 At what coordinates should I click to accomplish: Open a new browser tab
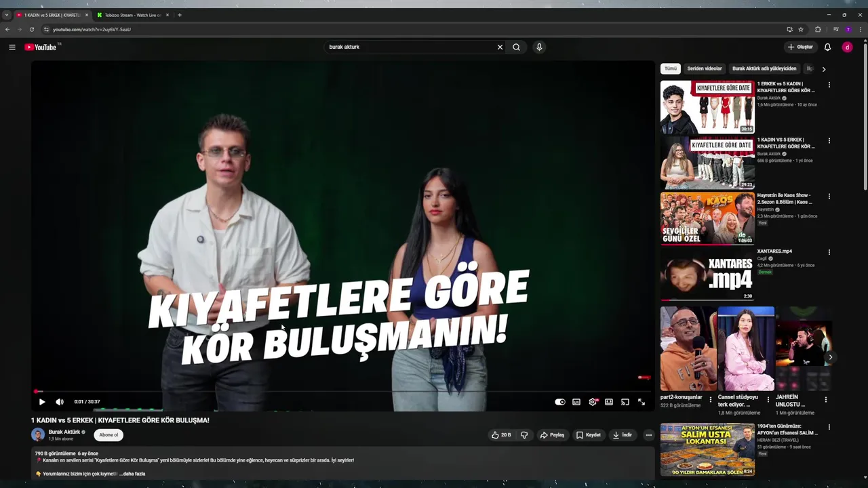tap(179, 15)
